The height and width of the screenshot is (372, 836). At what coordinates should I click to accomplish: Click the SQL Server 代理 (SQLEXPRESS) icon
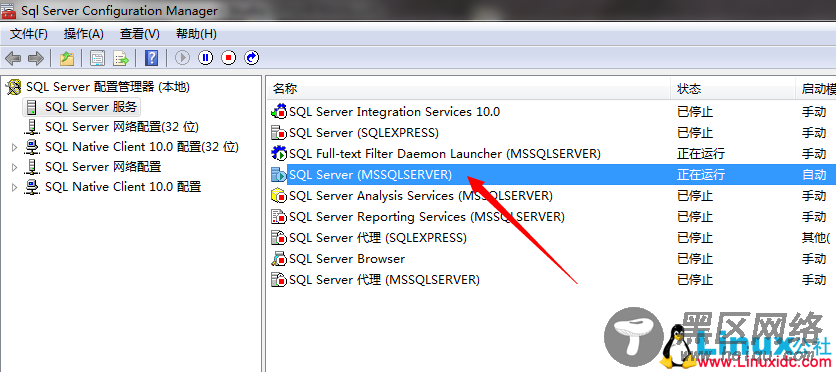point(279,238)
